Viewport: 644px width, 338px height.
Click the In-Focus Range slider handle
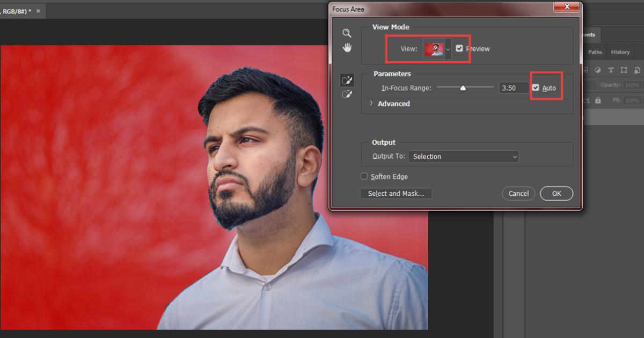463,88
